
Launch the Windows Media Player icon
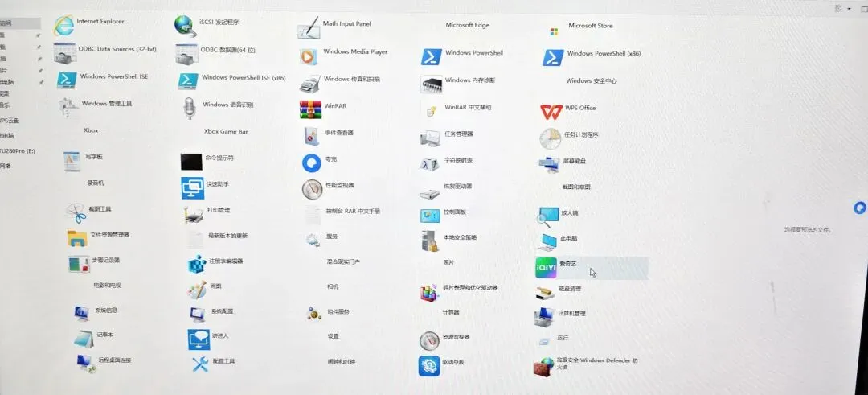click(309, 56)
